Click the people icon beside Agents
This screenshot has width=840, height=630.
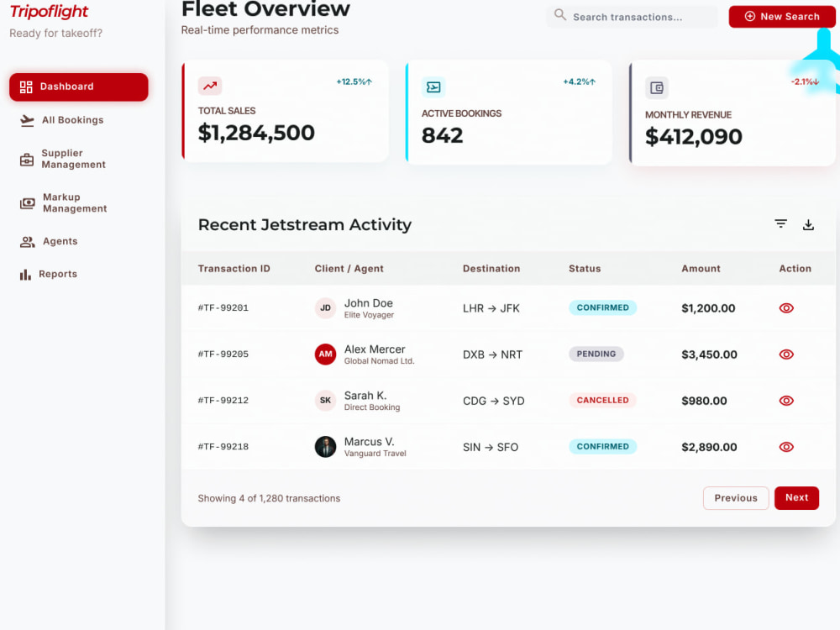pyautogui.click(x=28, y=242)
